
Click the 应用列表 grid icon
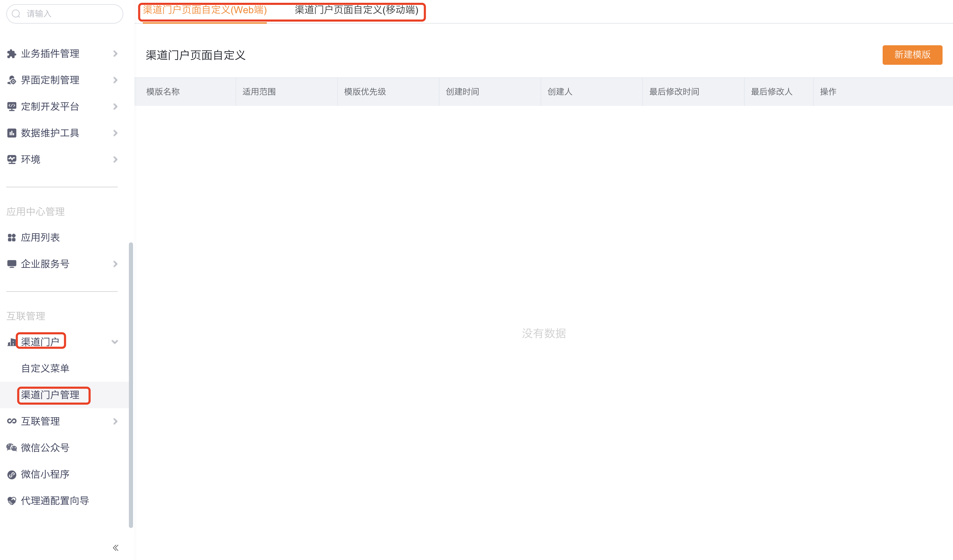point(12,238)
